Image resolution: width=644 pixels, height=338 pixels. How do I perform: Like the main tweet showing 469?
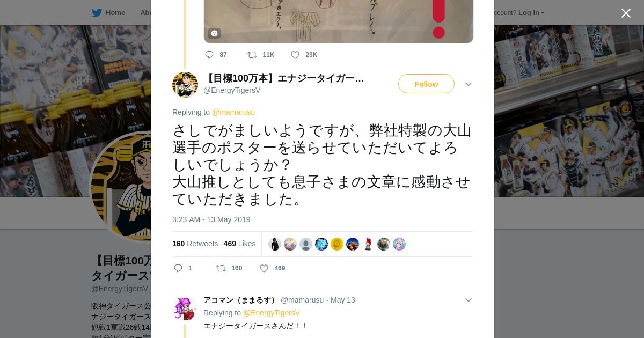click(x=264, y=268)
